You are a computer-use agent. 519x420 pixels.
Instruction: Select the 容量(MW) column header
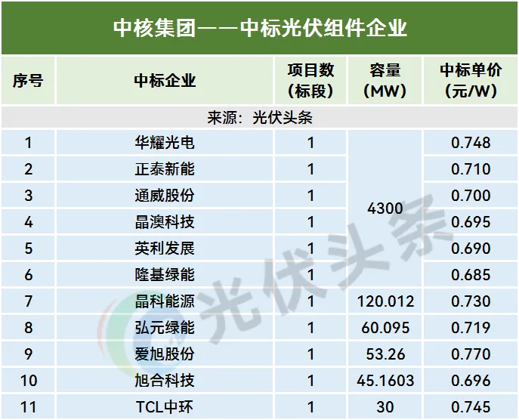coord(385,80)
